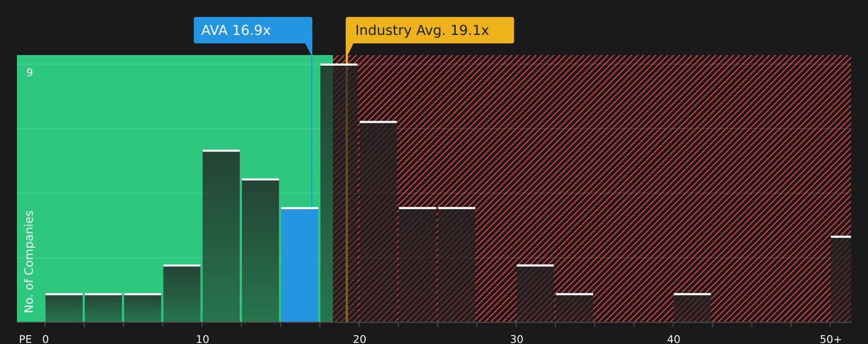Select the bar starting at PE 20
Viewport: 868px width, 344px height.
coord(378,222)
